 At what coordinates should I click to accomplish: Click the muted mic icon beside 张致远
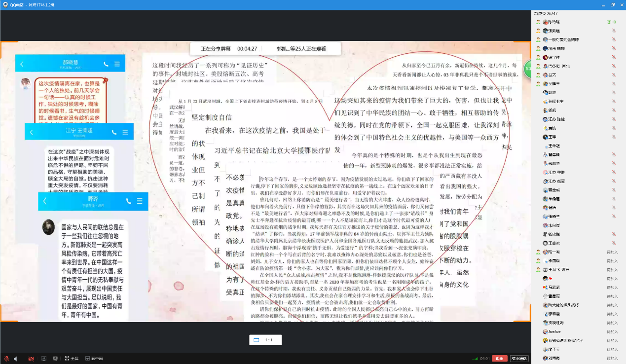pos(614,31)
